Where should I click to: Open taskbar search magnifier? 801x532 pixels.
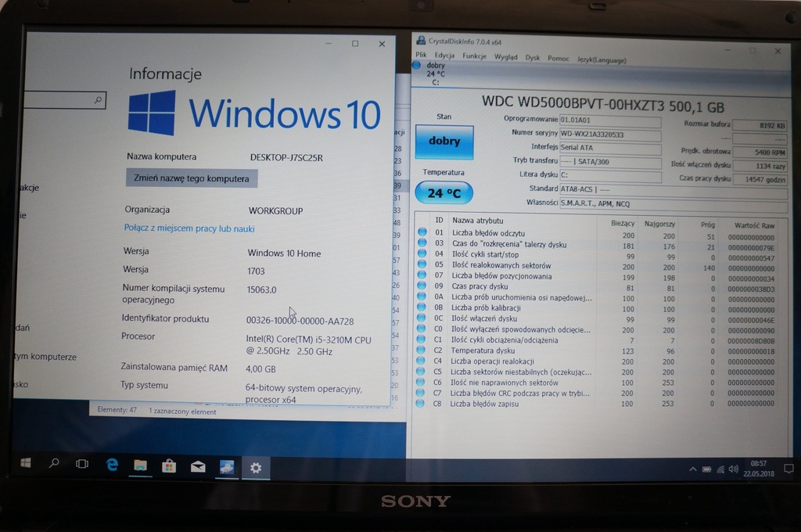pyautogui.click(x=54, y=463)
